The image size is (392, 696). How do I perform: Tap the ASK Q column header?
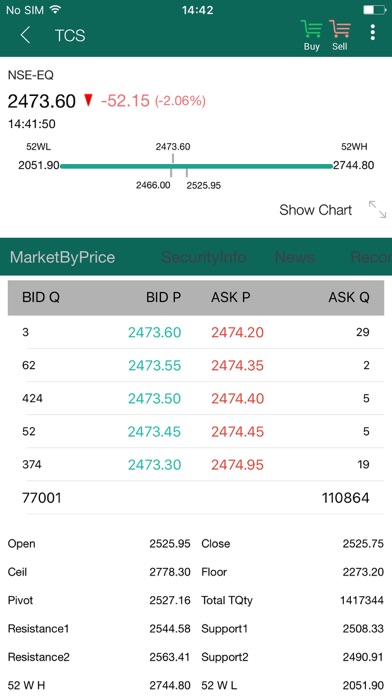(349, 297)
